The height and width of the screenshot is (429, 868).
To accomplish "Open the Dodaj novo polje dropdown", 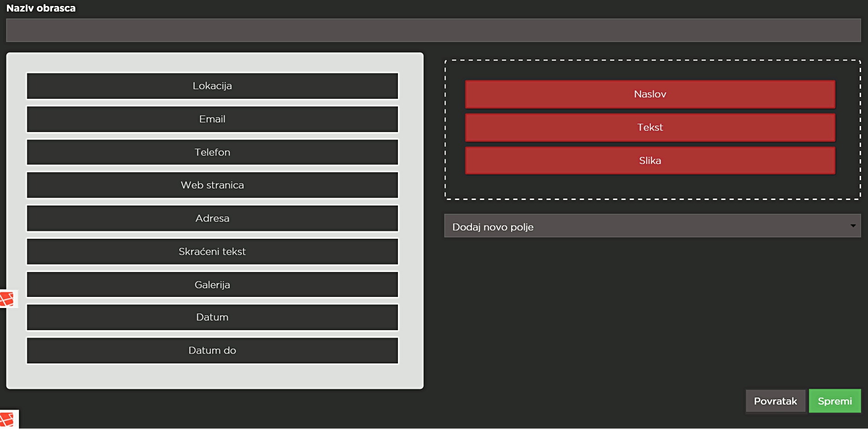I will click(652, 226).
